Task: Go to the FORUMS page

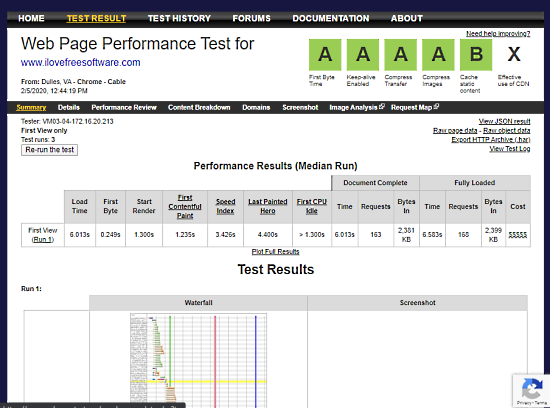Action: 251,18
